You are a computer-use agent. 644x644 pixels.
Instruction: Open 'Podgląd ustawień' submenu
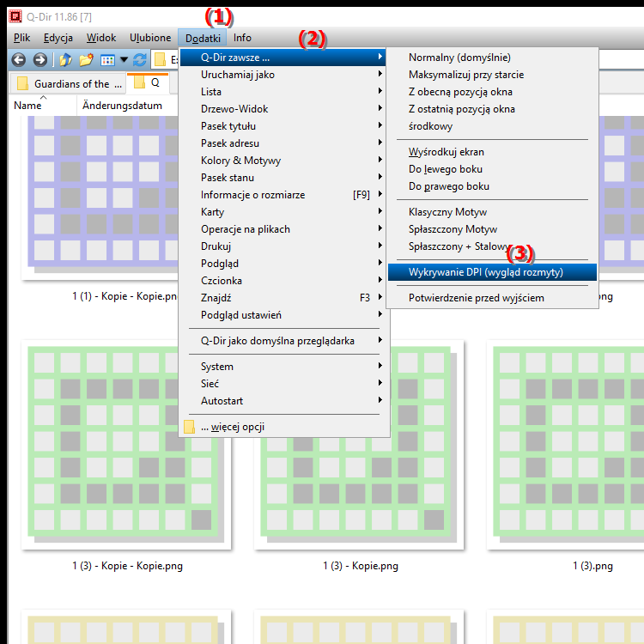point(283,315)
